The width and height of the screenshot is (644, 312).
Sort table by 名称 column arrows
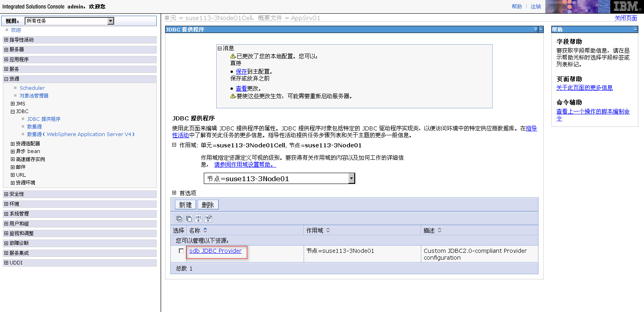205,230
